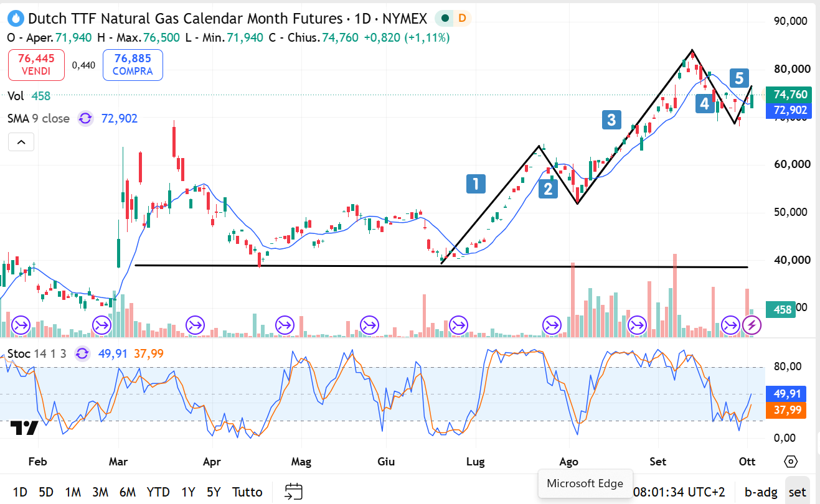
Task: Click the green market status indicator
Action: [445, 19]
